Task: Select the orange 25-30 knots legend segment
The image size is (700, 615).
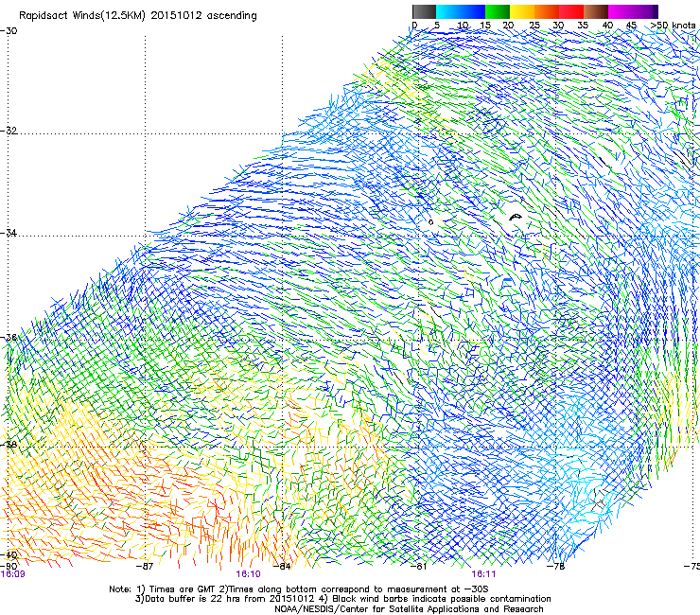Action: pyautogui.click(x=547, y=11)
